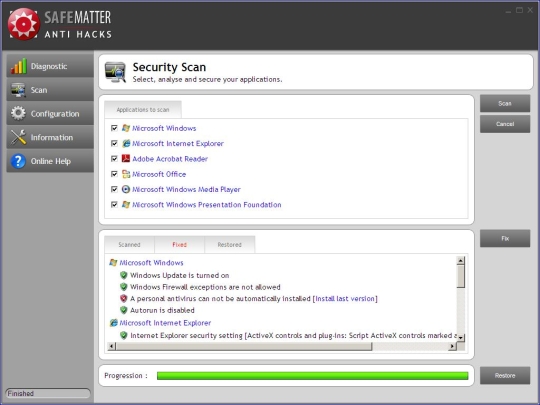
Task: Click the vertical scrollbar thumb in results
Action: 460,276
